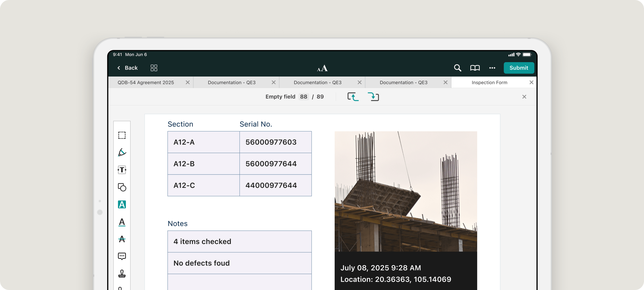Screen dimensions: 644x290
Task: Activate the text box tool
Action: pos(122,170)
